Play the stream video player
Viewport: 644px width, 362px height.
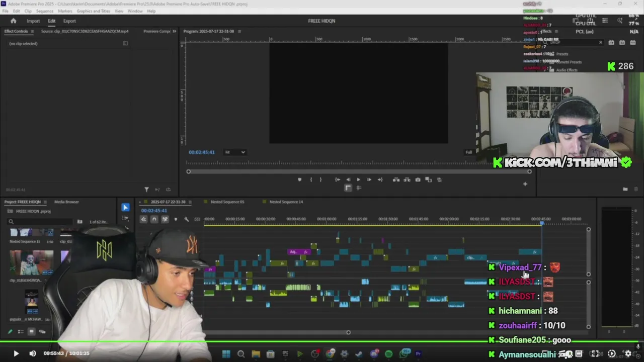pos(16,353)
